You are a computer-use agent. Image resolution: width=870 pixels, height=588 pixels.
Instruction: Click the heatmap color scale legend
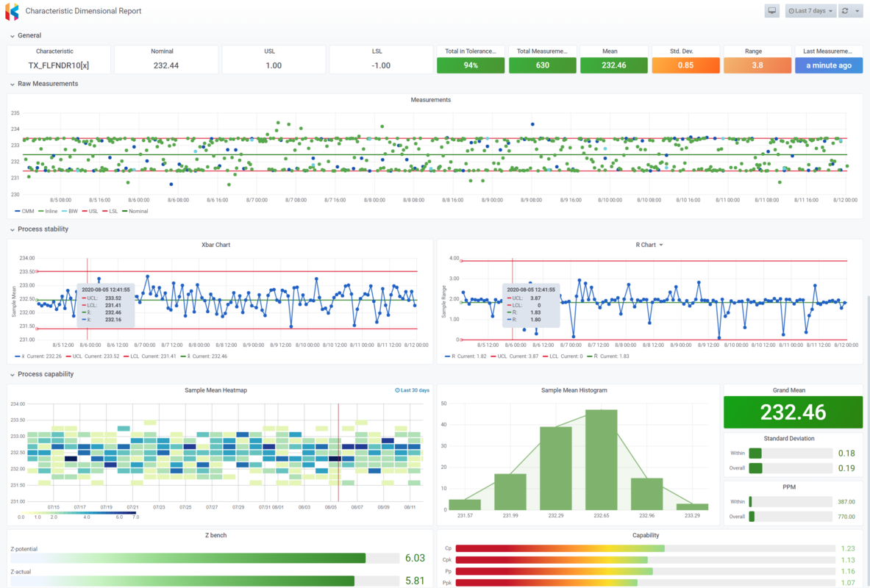[79, 514]
